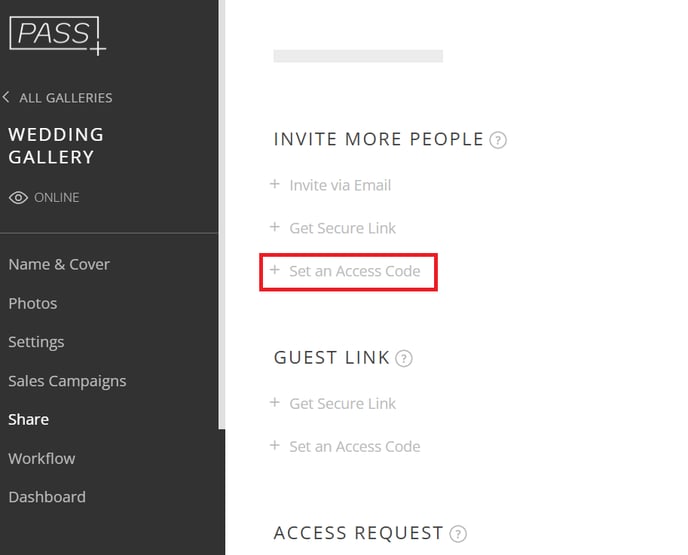688x555 pixels.
Task: Click the back chevron beside All Galleries
Action: coord(6,97)
